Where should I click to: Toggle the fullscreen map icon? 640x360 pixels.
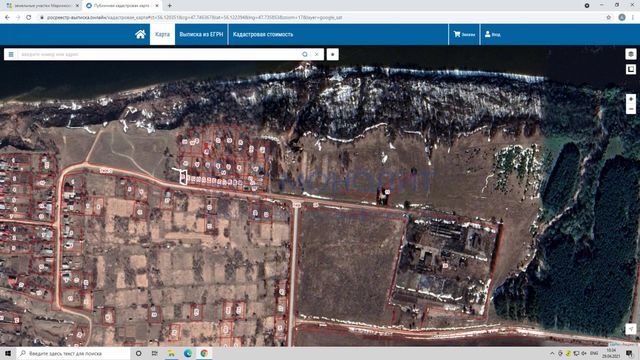point(631,69)
